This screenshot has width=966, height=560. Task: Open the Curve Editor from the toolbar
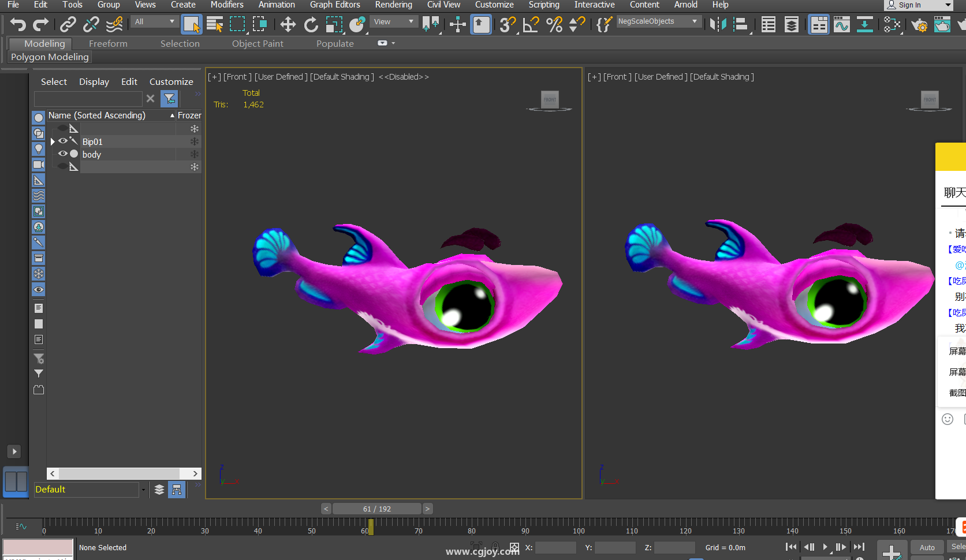[841, 24]
